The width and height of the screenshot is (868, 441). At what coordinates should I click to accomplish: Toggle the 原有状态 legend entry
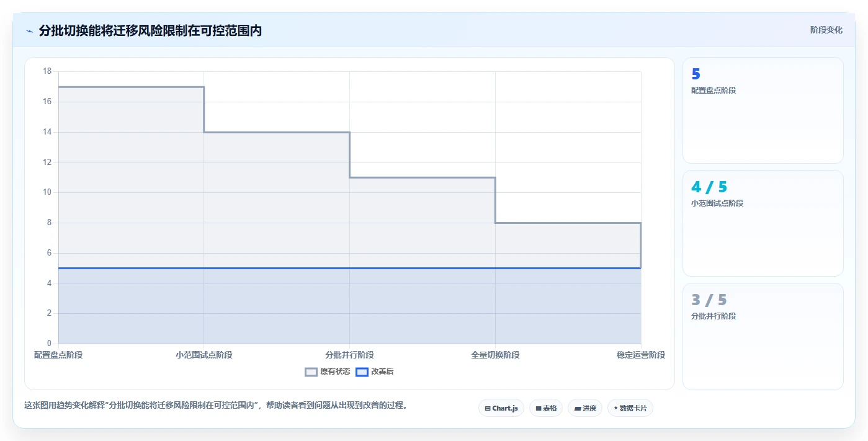328,372
